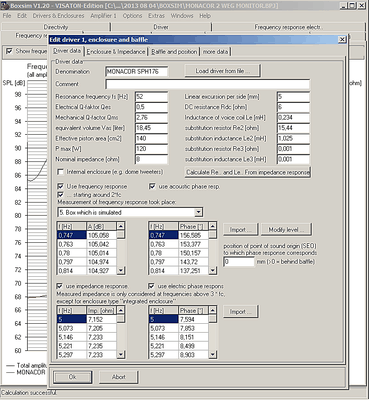
Task: Open measurement location dropdown 'Box which is simulated'
Action: tap(199, 212)
